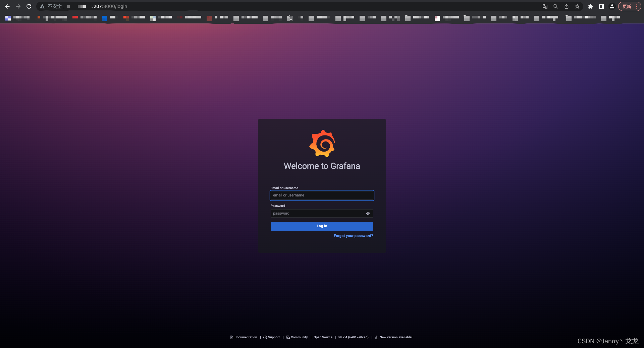644x348 pixels.
Task: Open the browser extensions puzzle icon
Action: pyautogui.click(x=591, y=6)
